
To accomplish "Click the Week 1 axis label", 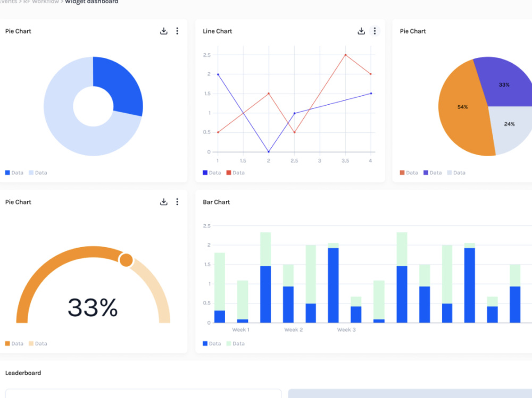I will (x=240, y=329).
